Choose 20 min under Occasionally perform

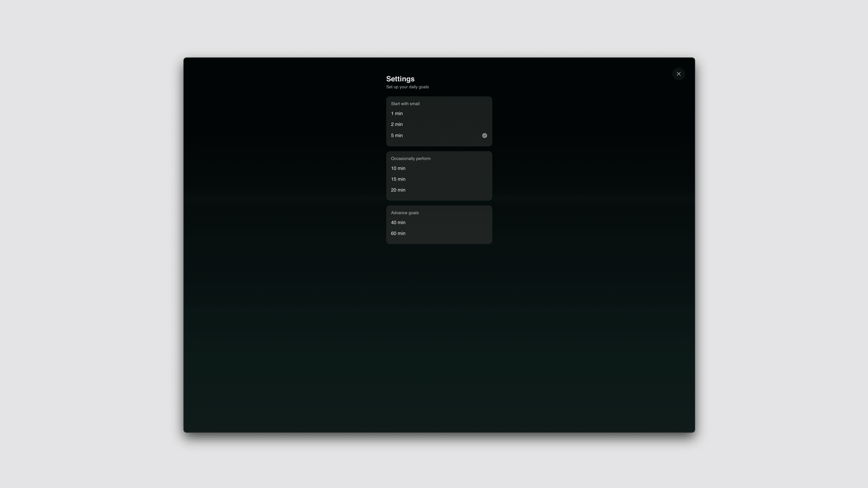pos(398,190)
